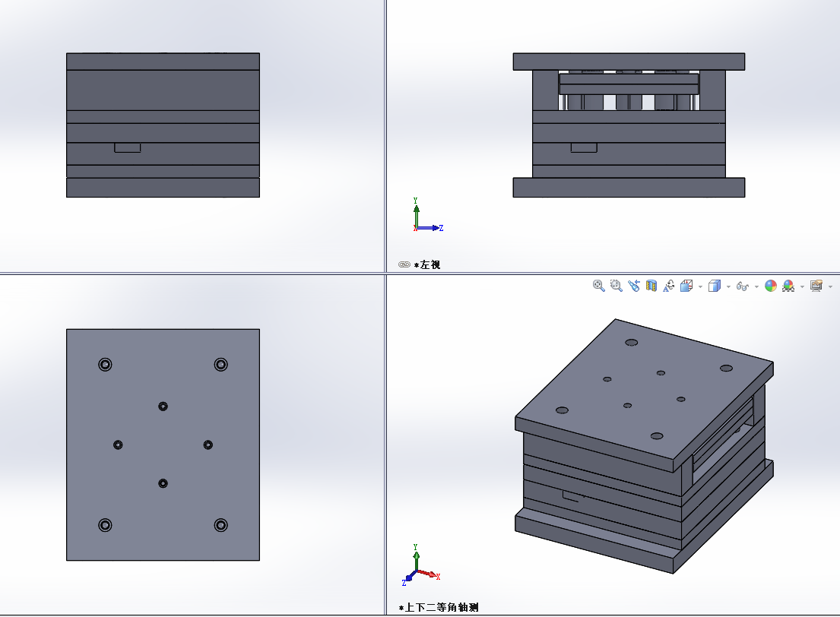The width and height of the screenshot is (840, 617).
Task: Expand the Hide/Show Items dropdown arrow
Action: tap(756, 287)
